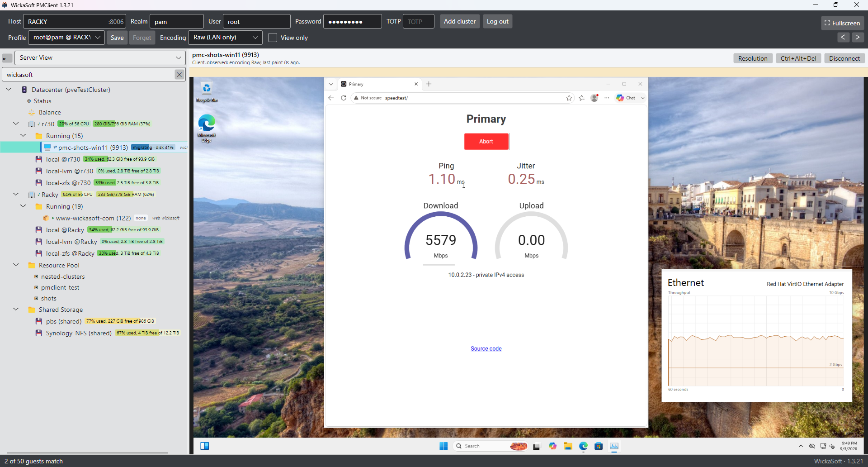
Task: Open File Explorer from remote taskbar
Action: 568,446
